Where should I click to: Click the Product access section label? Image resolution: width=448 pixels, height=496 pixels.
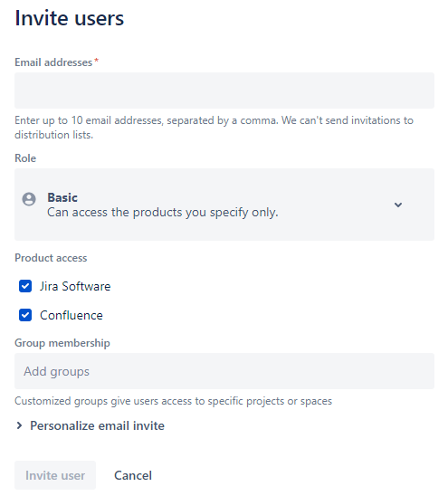click(x=51, y=258)
